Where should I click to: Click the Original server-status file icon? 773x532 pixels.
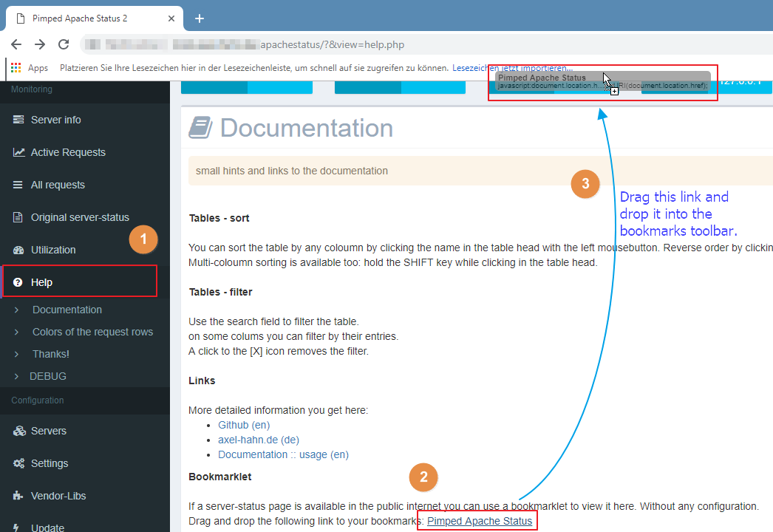point(18,217)
